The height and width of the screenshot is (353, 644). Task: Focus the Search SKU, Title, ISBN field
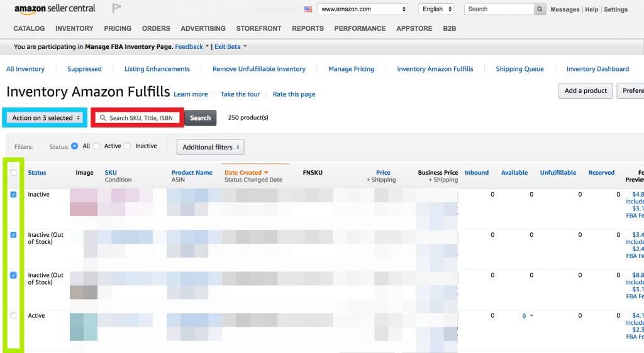click(x=138, y=117)
